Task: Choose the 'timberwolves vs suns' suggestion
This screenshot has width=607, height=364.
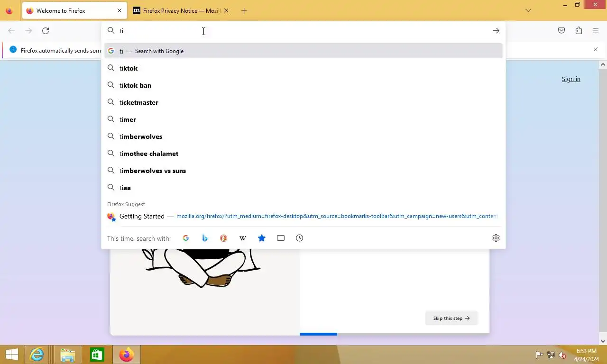Action: pyautogui.click(x=303, y=171)
